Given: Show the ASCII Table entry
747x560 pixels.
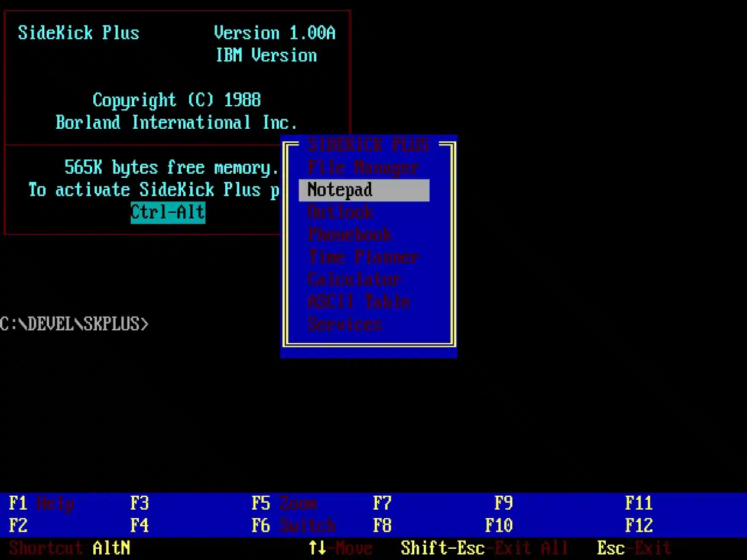Looking at the screenshot, I should pos(359,302).
